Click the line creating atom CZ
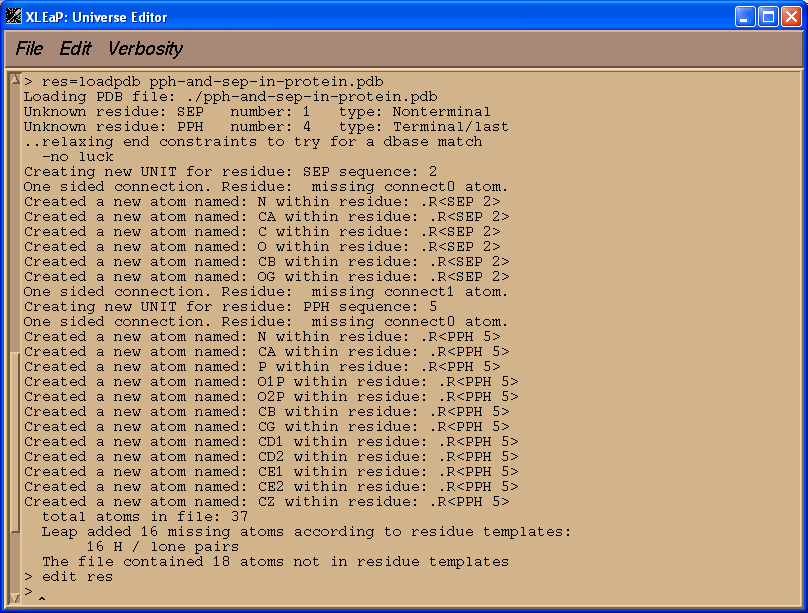808x613 pixels. [266, 501]
